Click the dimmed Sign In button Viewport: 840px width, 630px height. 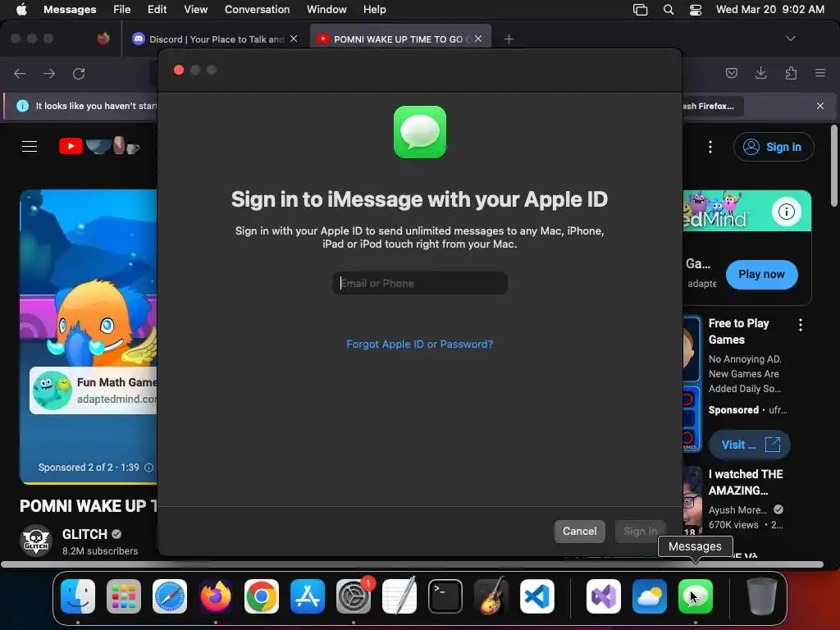[x=640, y=532]
